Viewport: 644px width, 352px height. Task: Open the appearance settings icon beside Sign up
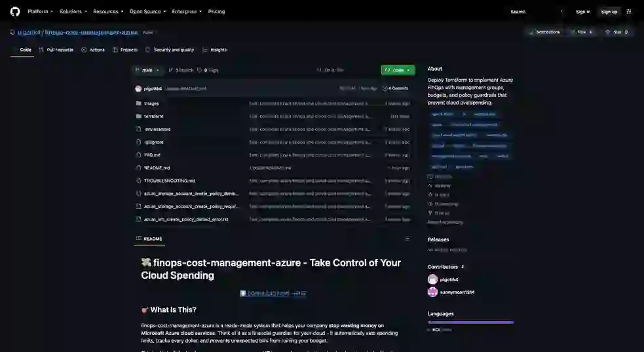point(629,12)
